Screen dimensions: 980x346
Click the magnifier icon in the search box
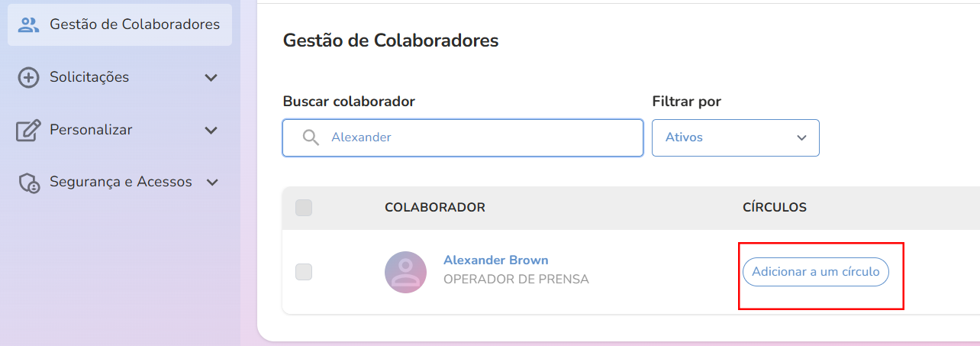click(310, 137)
